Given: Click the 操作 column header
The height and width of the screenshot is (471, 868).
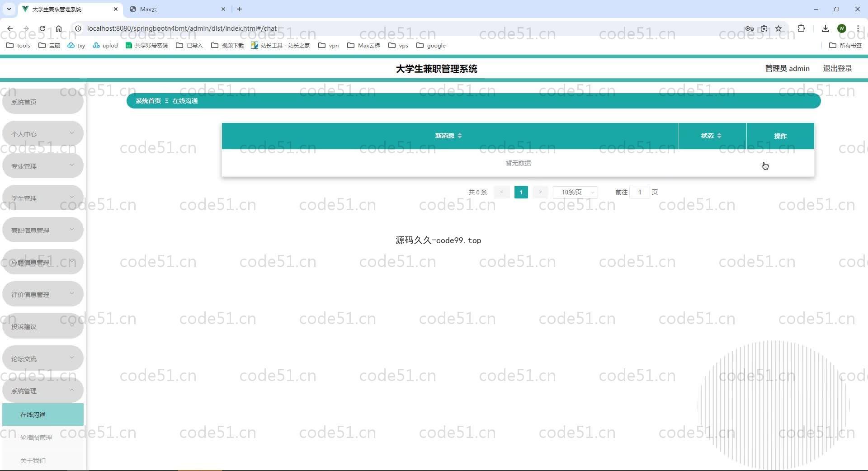Looking at the screenshot, I should tap(780, 136).
